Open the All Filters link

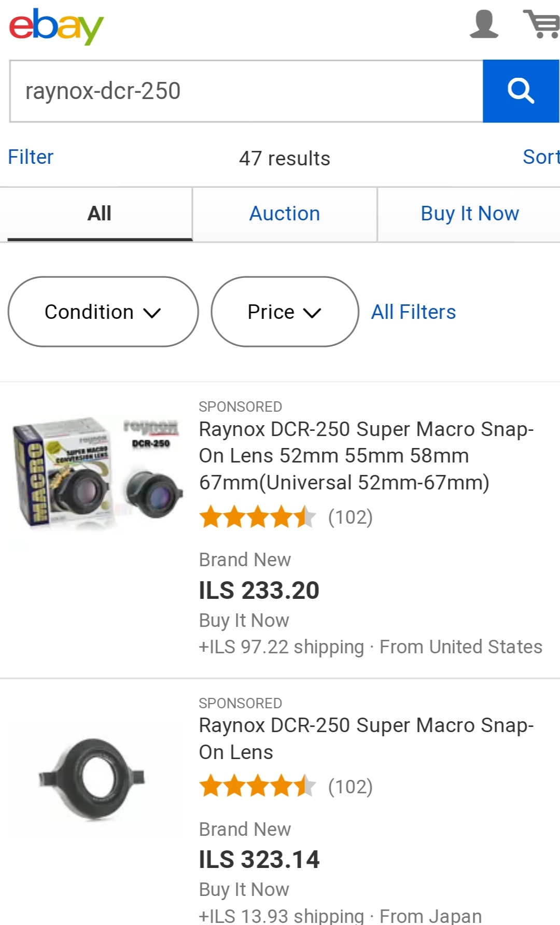[x=413, y=312]
